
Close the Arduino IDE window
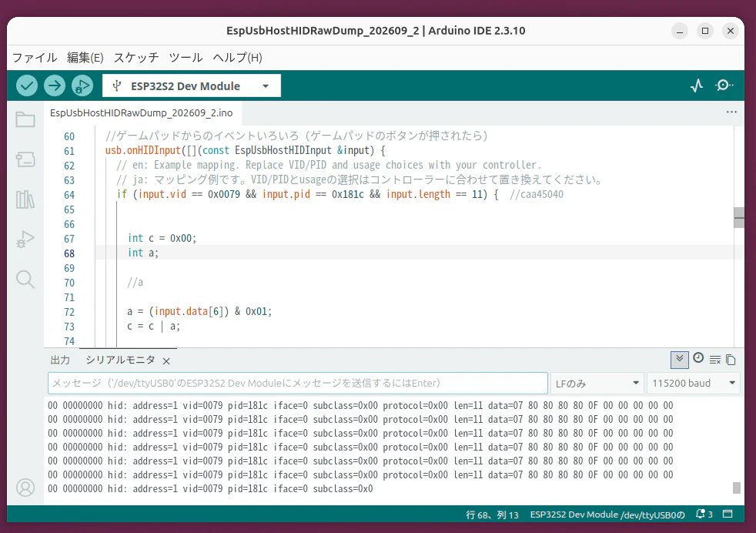pyautogui.click(x=731, y=31)
